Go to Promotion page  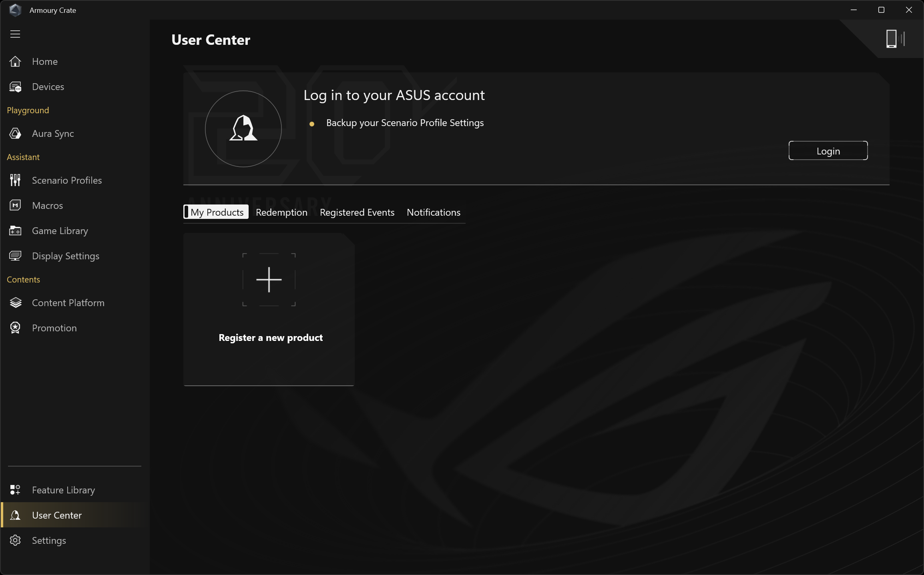click(75, 328)
